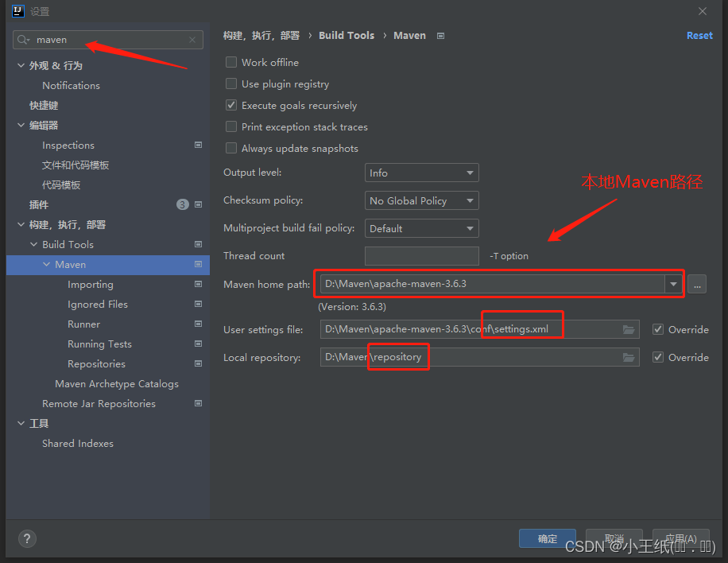Click the folder icon beside Local repository
Viewport: 728px width, 563px height.
629,356
